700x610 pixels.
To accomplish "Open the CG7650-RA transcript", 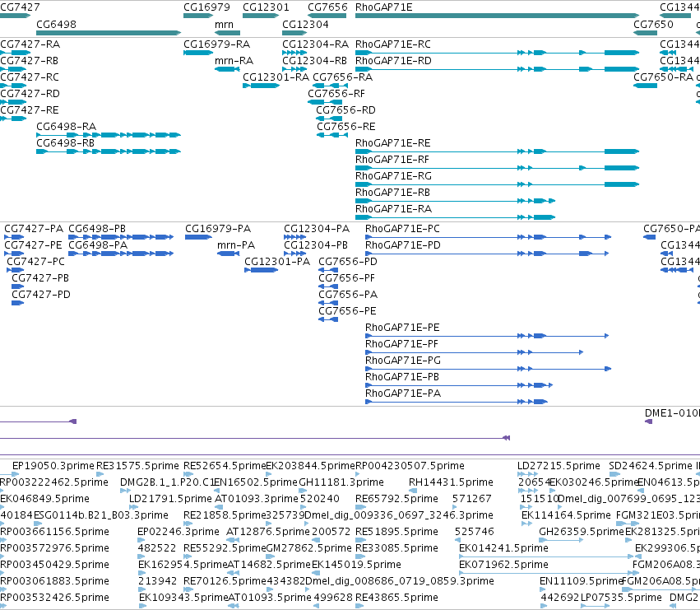I will coord(664,77).
